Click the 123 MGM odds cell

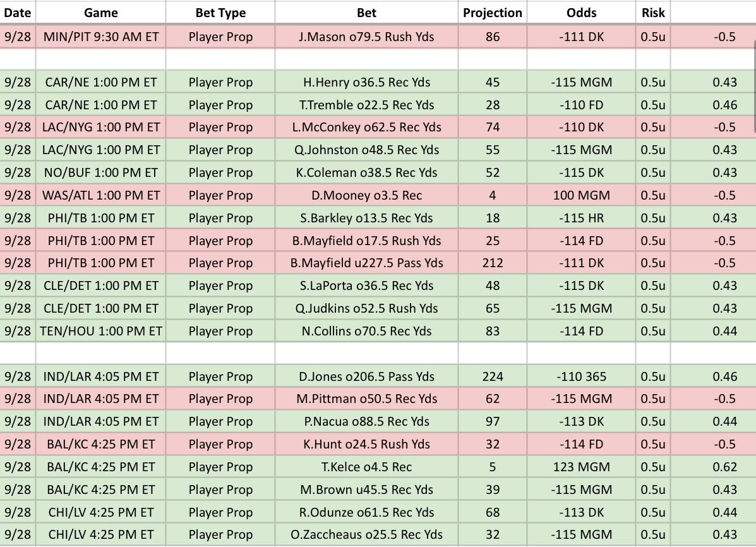(x=581, y=467)
